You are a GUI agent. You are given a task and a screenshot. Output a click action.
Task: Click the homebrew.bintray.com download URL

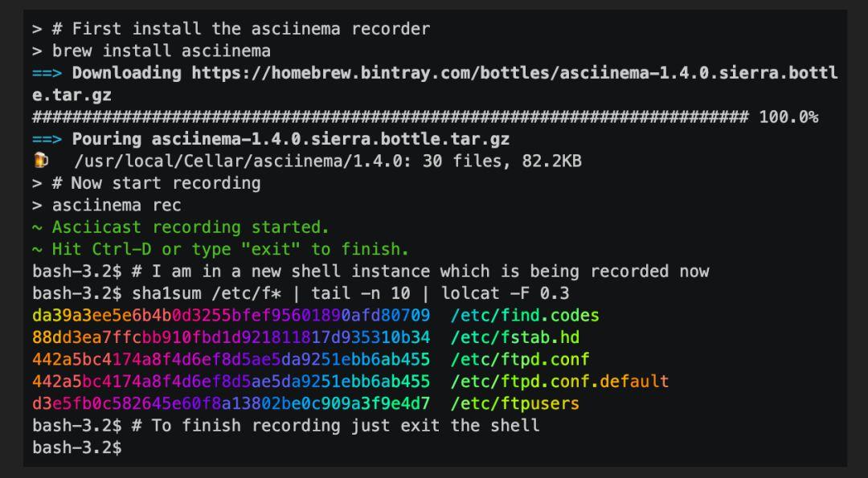point(435,84)
